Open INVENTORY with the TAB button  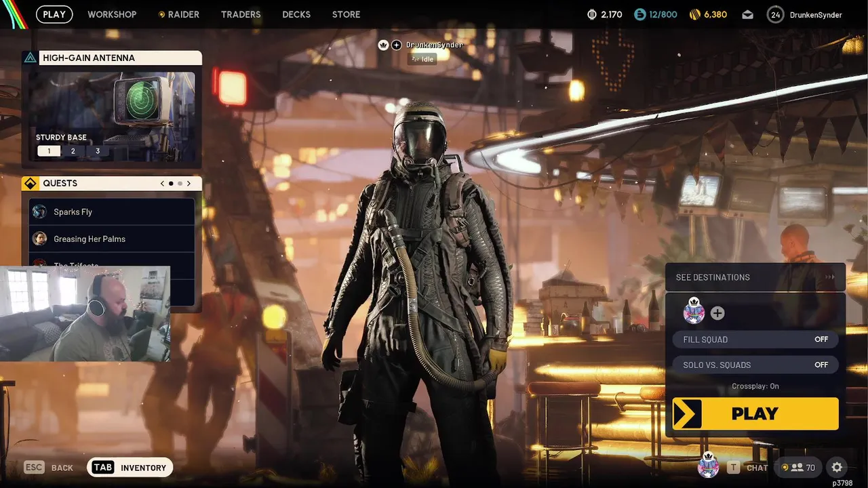pyautogui.click(x=130, y=467)
